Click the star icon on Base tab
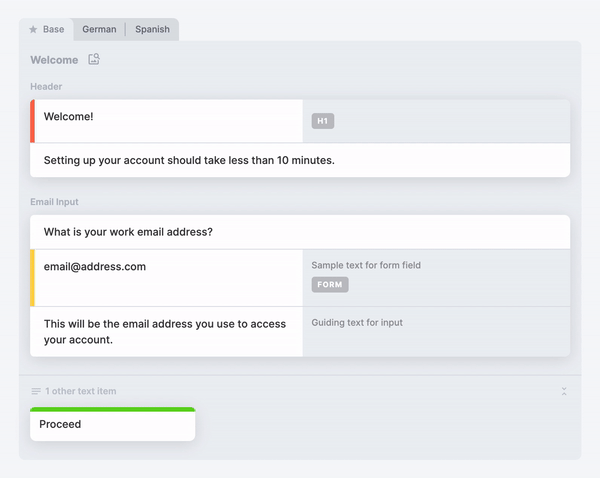This screenshot has width=600, height=478. [33, 29]
